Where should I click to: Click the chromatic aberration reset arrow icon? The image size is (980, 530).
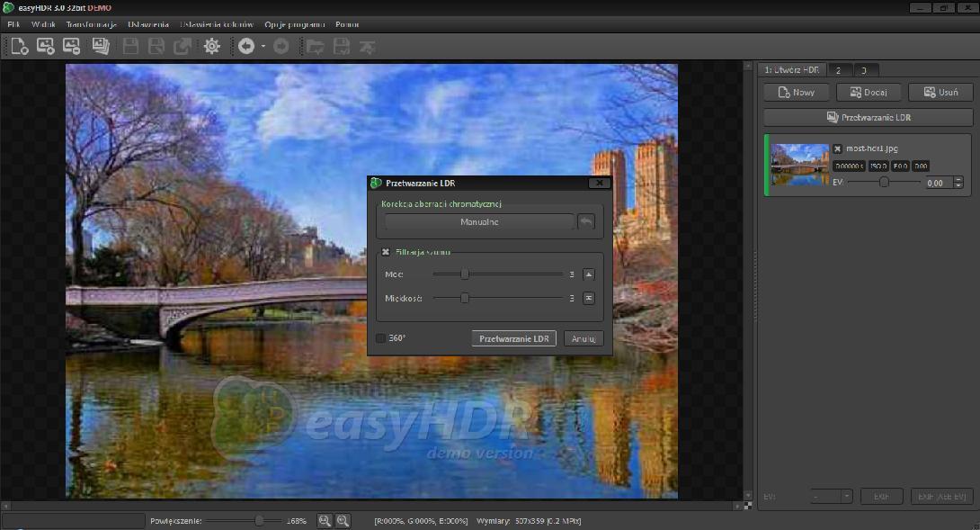pyautogui.click(x=586, y=221)
